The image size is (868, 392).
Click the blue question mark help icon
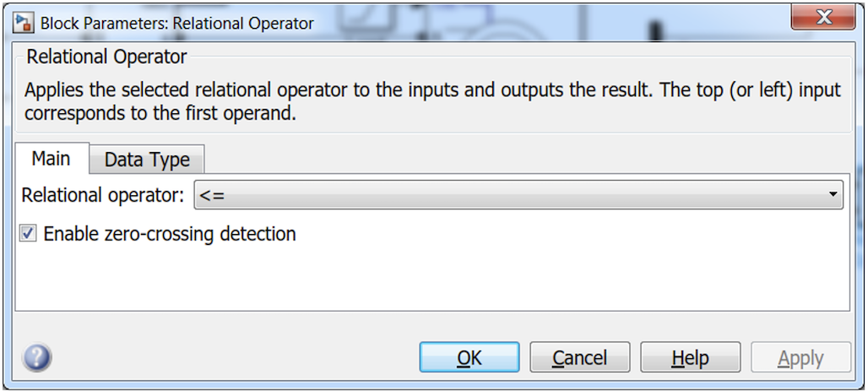[x=37, y=357]
